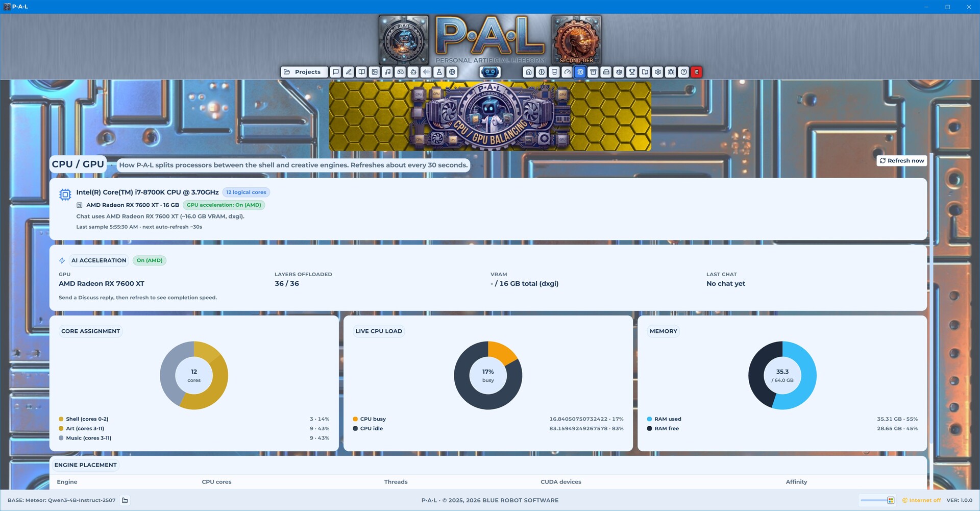Click the Shell (cores 0-2) legend entry

click(x=84, y=419)
